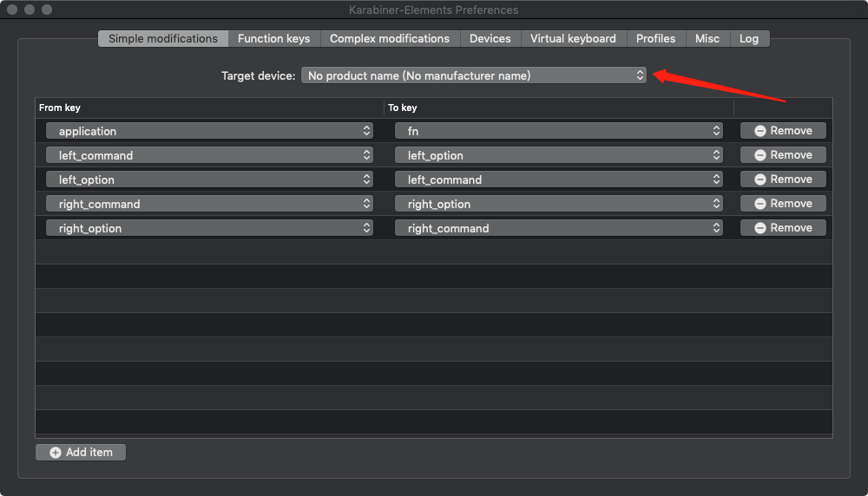The image size is (868, 496).
Task: Open the 'application' From key dropdown
Action: tap(209, 131)
